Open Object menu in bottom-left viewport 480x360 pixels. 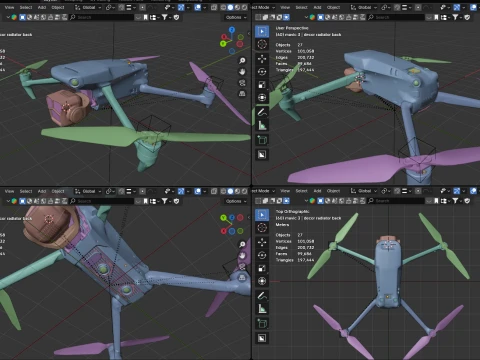tap(58, 191)
